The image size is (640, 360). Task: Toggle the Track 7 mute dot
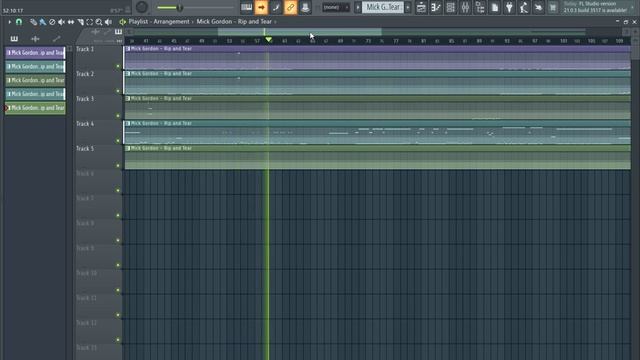(118, 216)
